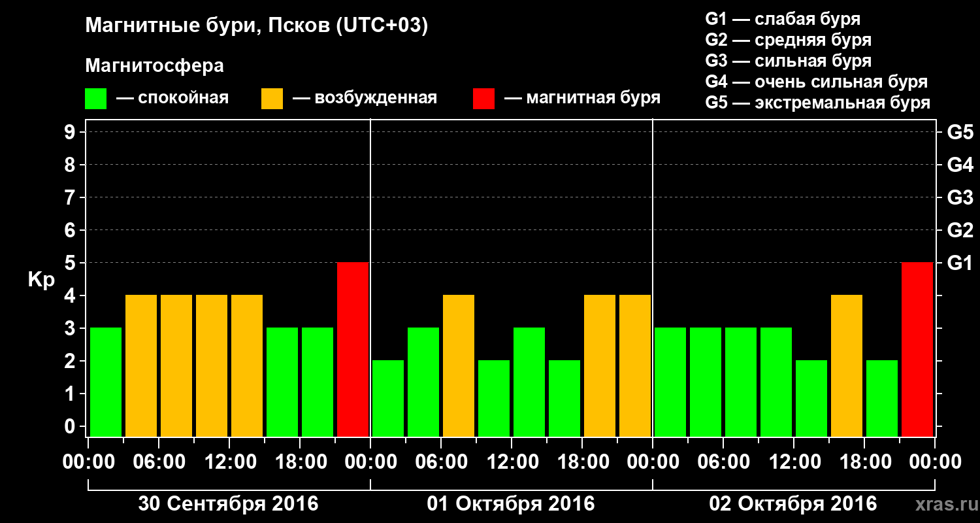The width and height of the screenshot is (980, 523).
Task: Click the 'G4' label on the right axis
Action: click(960, 165)
